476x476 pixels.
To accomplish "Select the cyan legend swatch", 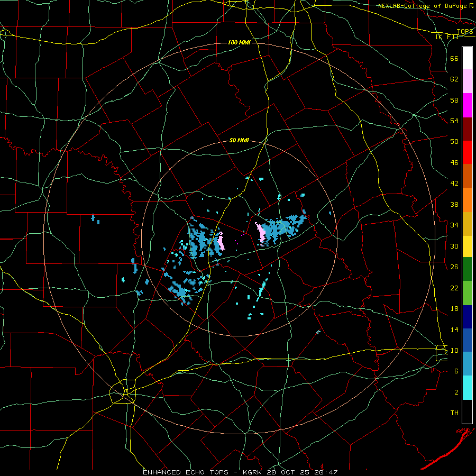I will pos(467,388).
